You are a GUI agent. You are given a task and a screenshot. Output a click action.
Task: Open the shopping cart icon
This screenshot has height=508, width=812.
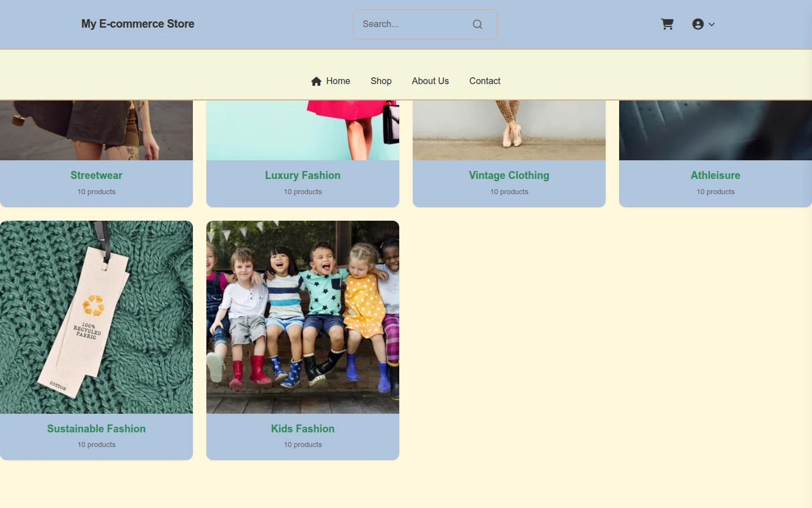point(667,24)
